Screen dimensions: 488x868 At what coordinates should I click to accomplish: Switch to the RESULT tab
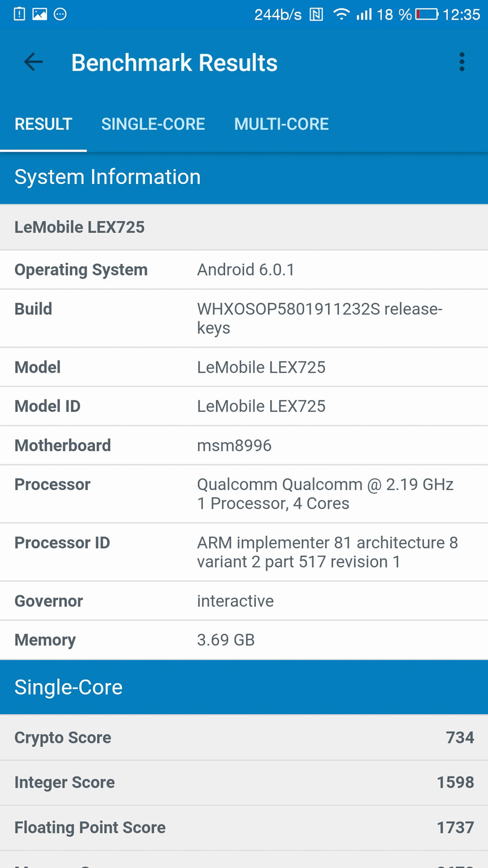43,124
